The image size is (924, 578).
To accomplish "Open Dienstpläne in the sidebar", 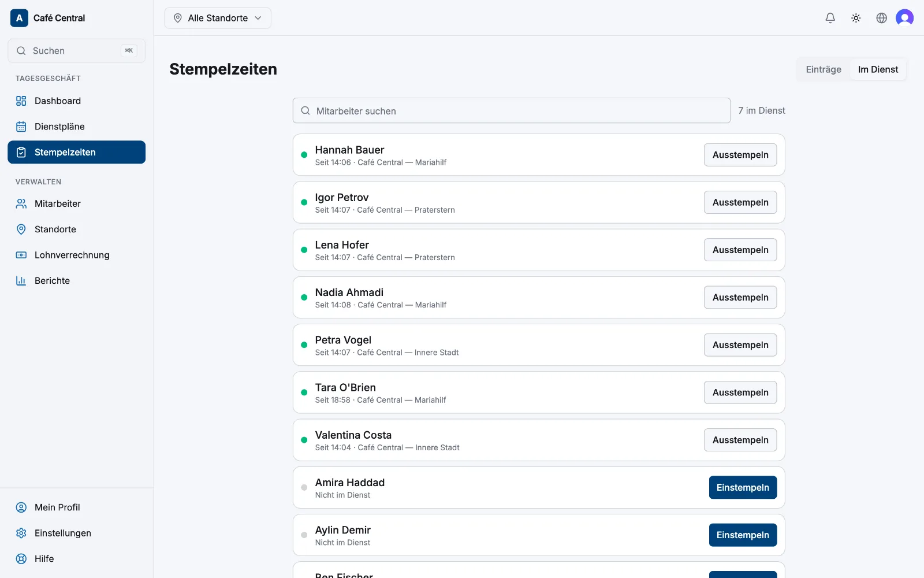I will point(76,127).
